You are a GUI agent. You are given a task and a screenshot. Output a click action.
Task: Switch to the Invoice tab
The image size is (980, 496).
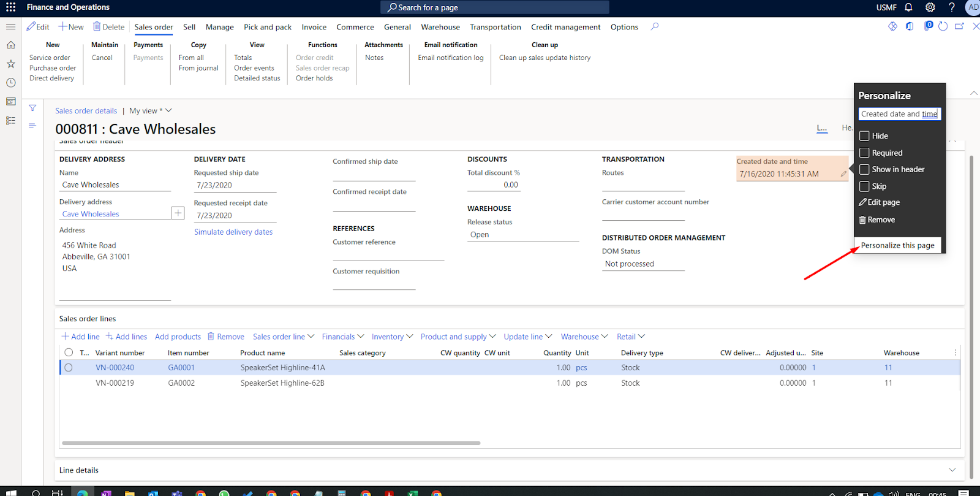point(314,27)
